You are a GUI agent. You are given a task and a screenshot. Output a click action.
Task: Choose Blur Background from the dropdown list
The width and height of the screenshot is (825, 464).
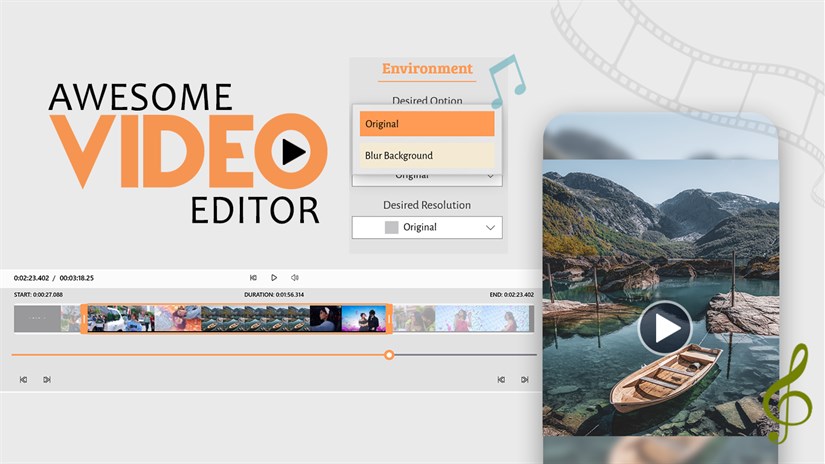tap(427, 155)
